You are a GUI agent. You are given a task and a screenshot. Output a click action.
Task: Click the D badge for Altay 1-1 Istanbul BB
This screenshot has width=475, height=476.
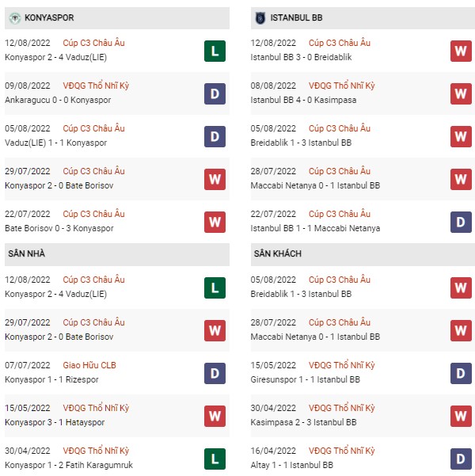tap(461, 459)
